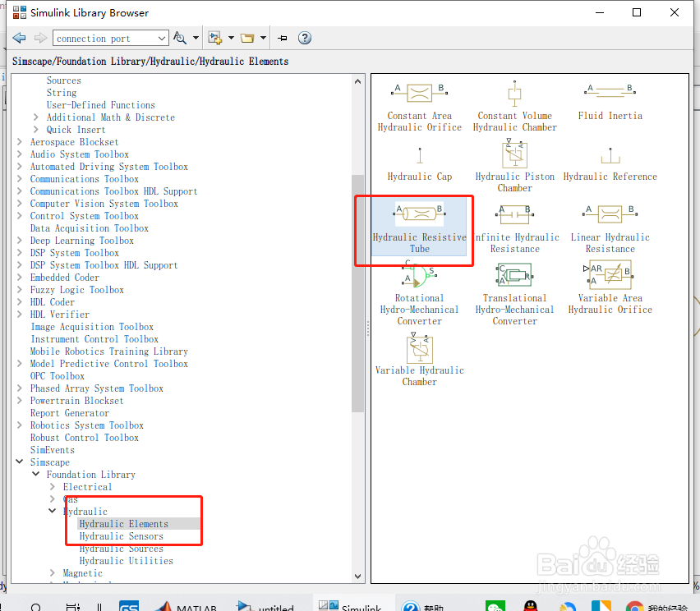Select Hydraulic Sources in tree

(122, 549)
